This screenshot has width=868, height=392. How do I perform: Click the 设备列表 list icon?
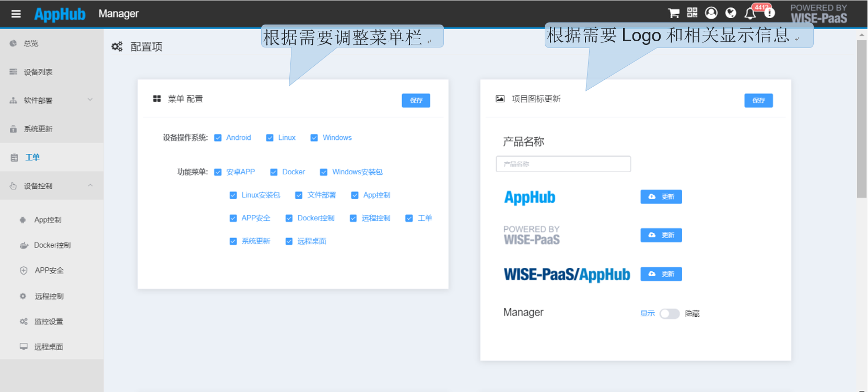(x=13, y=72)
